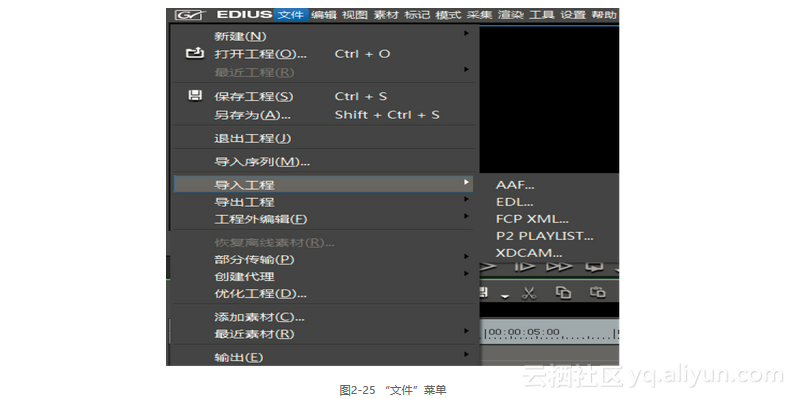Viewport: 795px width, 399px height.
Task: Choose 添加素材(C)... menu entry
Action: pyautogui.click(x=323, y=317)
